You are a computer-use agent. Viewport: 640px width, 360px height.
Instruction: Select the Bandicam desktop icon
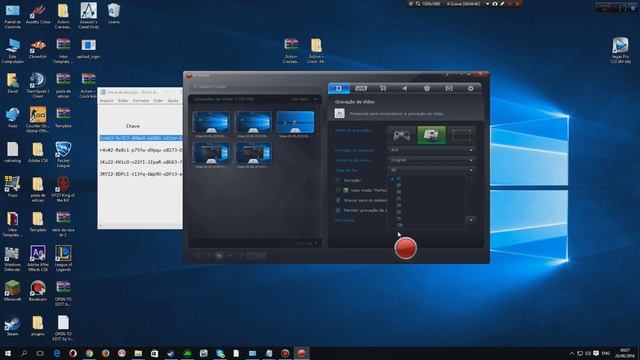click(x=38, y=291)
